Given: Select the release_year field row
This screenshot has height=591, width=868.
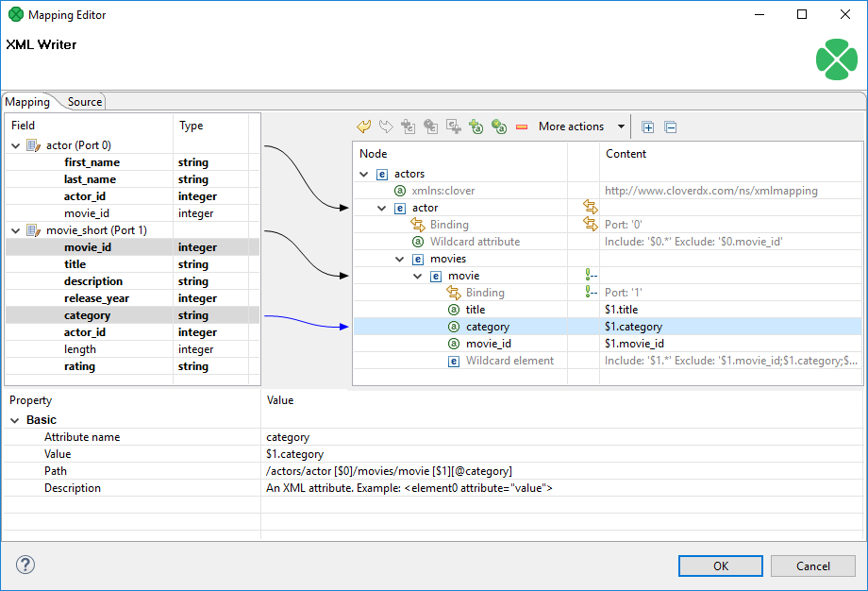Looking at the screenshot, I should [97, 298].
